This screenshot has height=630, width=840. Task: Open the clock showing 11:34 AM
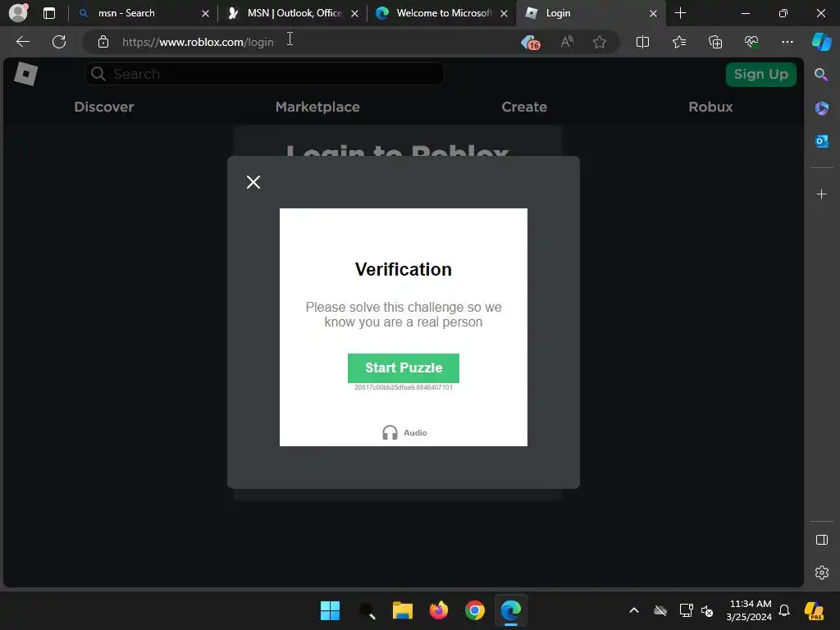click(749, 610)
